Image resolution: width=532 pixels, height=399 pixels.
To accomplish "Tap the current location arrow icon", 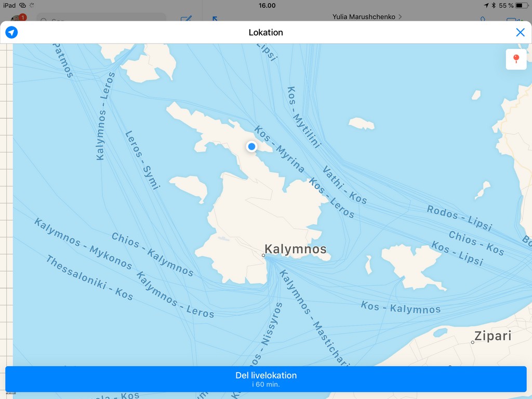I will pyautogui.click(x=11, y=33).
